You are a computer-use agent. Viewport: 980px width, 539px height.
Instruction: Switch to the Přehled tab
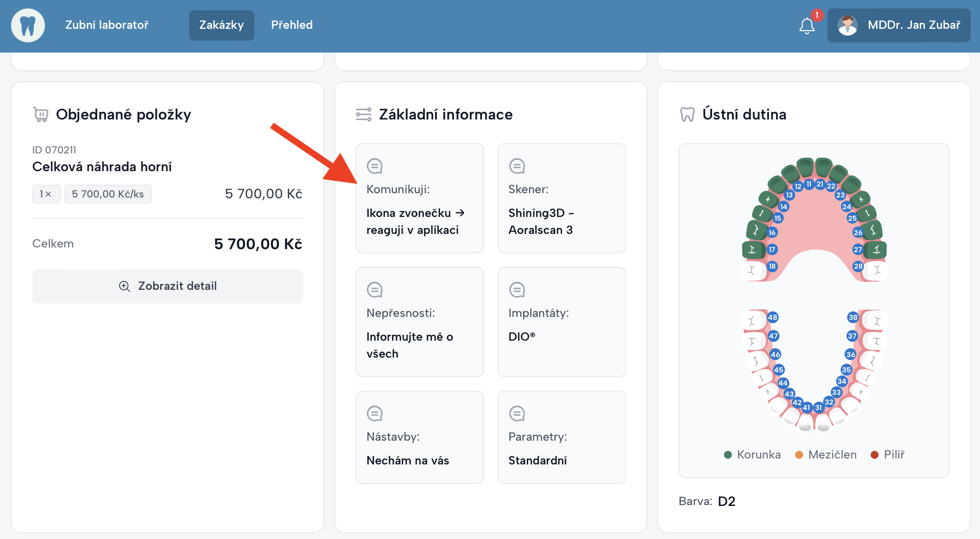[292, 25]
